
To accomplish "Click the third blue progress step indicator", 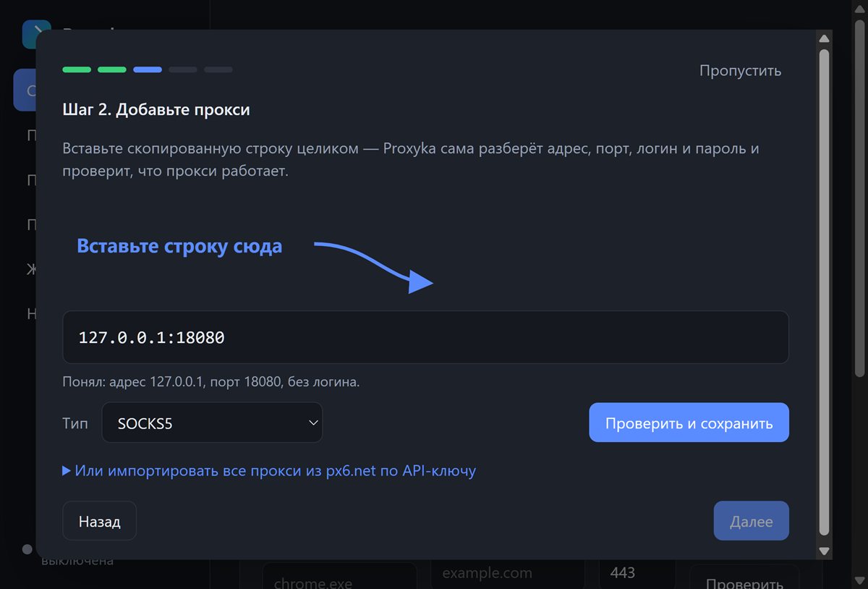I will point(148,69).
